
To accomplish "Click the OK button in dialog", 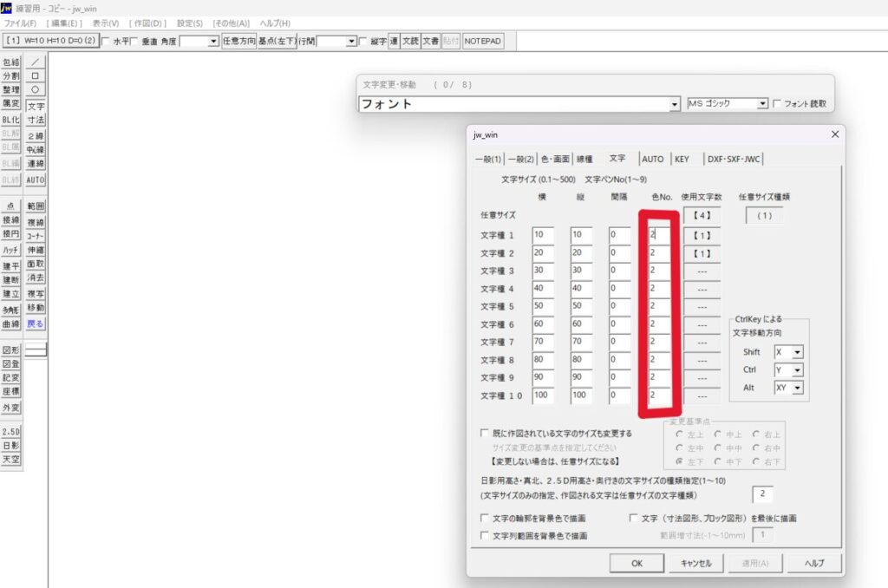I will (x=637, y=563).
